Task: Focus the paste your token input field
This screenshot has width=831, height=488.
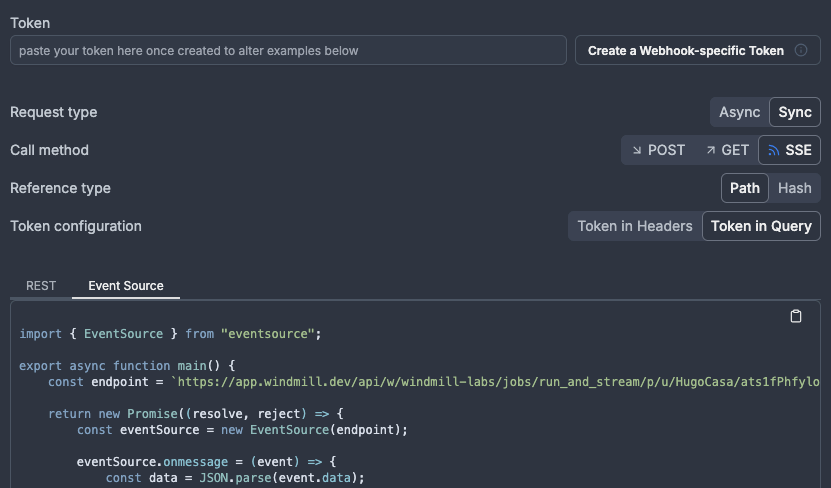Action: 288,50
